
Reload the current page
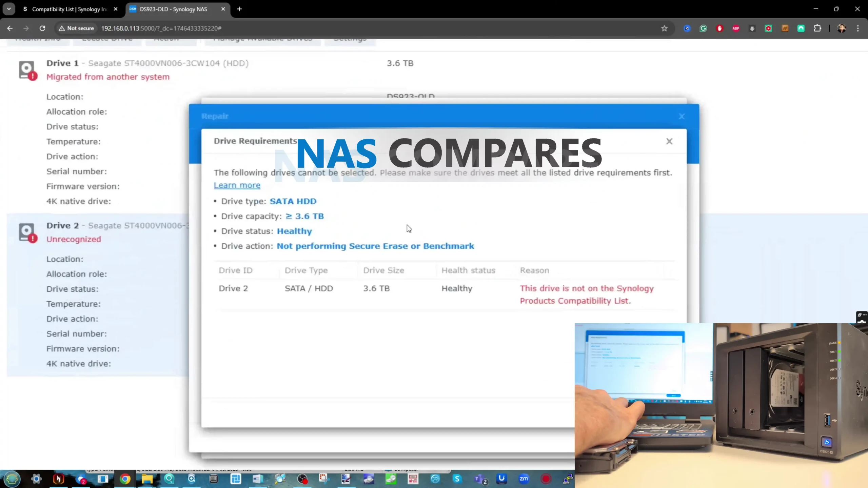42,28
